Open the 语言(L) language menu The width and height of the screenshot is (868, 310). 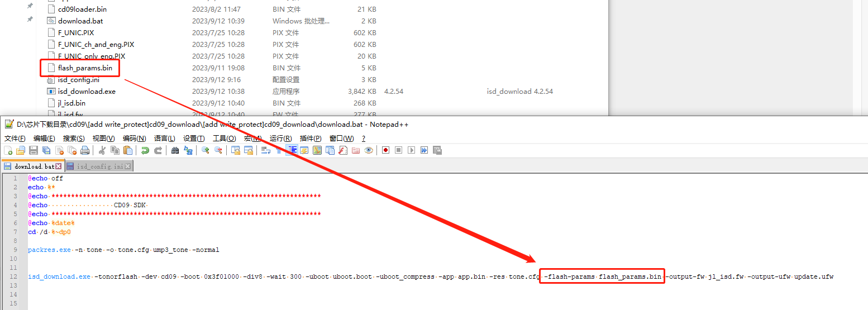pos(164,139)
